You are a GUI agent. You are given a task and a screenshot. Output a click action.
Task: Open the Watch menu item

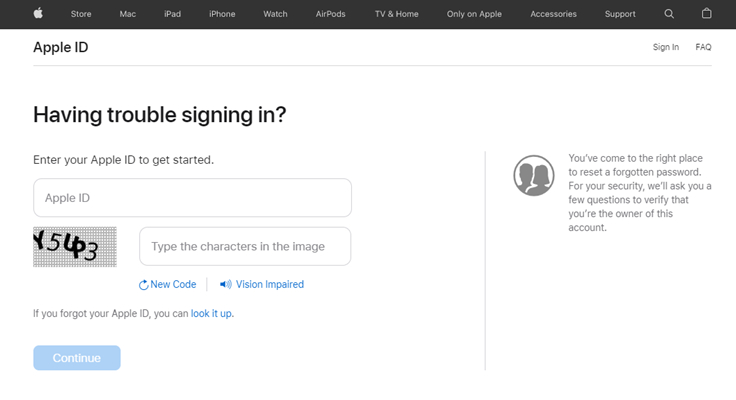(x=275, y=14)
